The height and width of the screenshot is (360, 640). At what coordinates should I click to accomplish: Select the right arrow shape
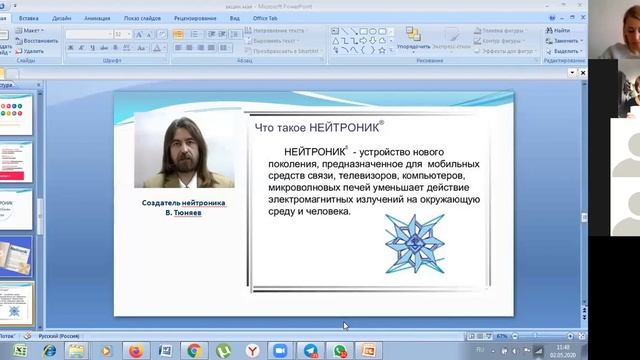363,41
